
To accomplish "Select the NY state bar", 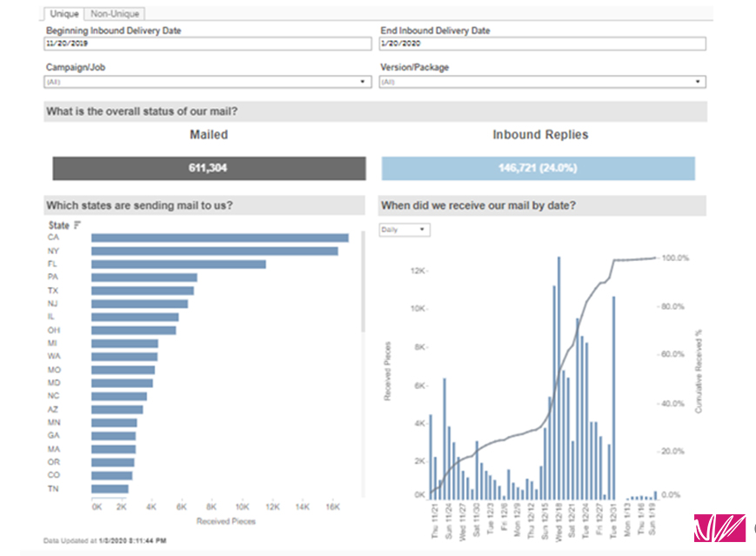I will click(x=215, y=251).
